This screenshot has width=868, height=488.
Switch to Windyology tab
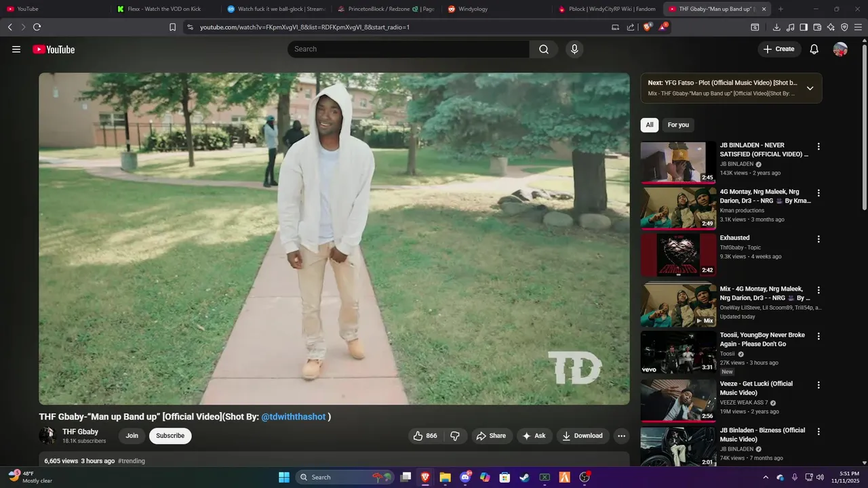(x=497, y=9)
